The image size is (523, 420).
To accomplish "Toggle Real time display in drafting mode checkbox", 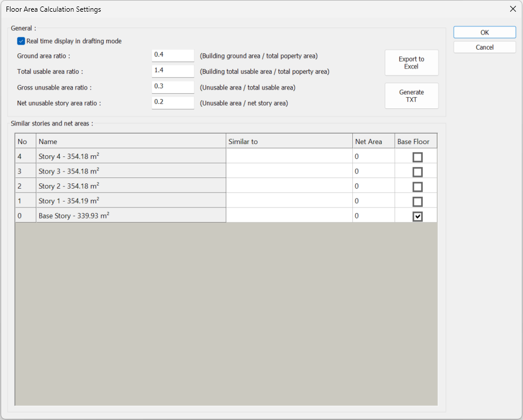I will [x=21, y=41].
